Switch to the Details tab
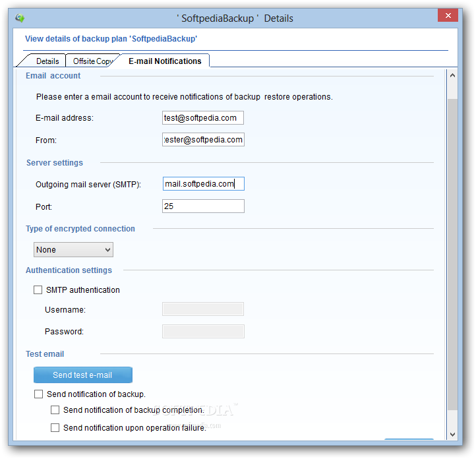This screenshot has width=476, height=459. (47, 61)
